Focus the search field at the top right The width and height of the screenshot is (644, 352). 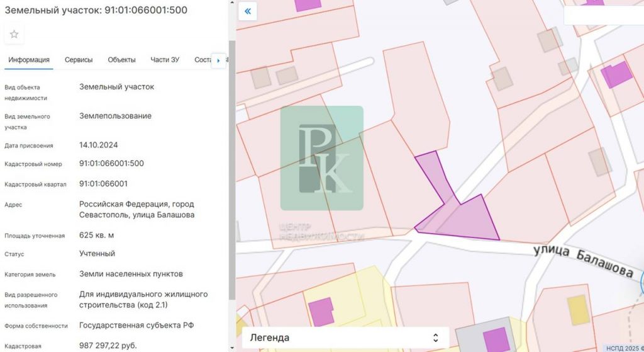(602, 16)
